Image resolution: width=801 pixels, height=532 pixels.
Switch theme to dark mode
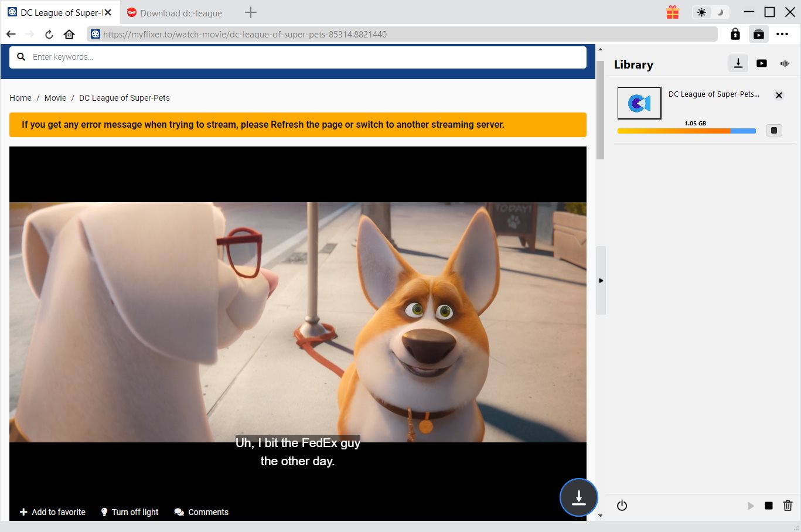(720, 12)
